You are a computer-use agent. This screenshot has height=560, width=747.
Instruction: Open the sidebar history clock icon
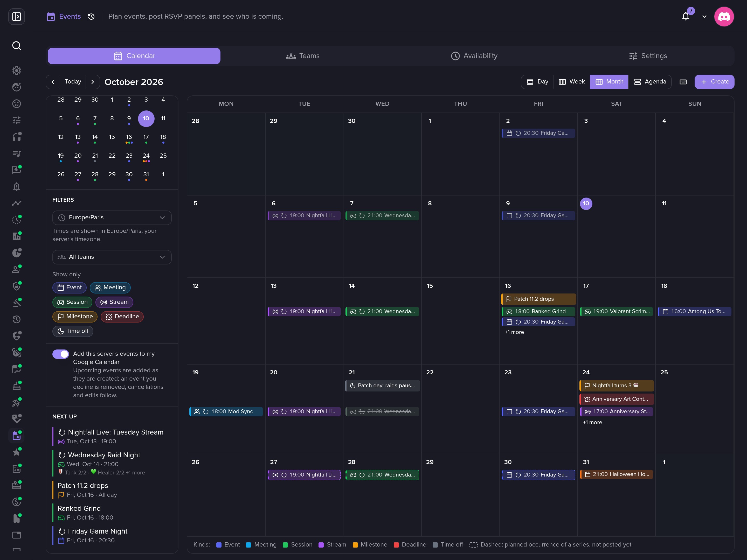(x=17, y=319)
